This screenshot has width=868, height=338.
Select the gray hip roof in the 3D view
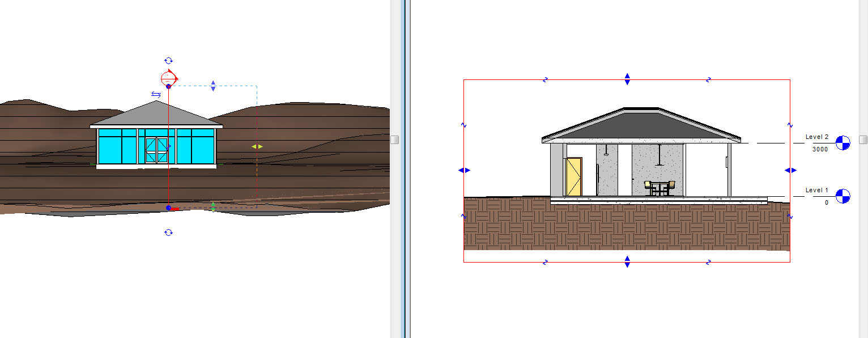click(156, 114)
